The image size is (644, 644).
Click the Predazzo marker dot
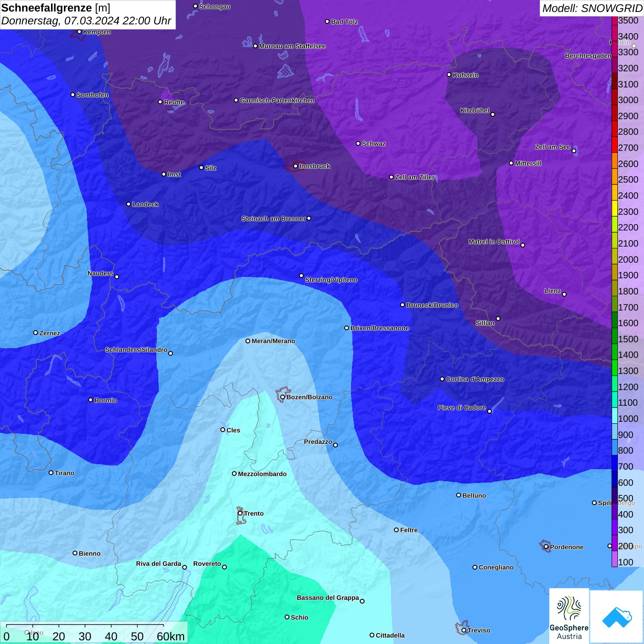pyautogui.click(x=335, y=445)
